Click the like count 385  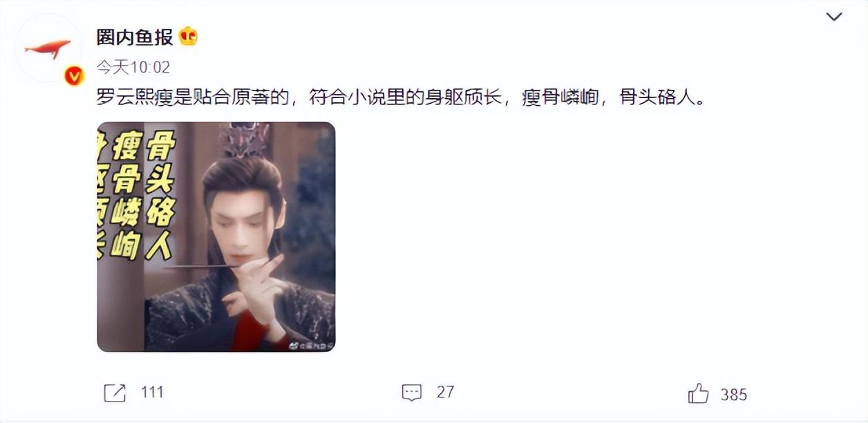point(734,394)
